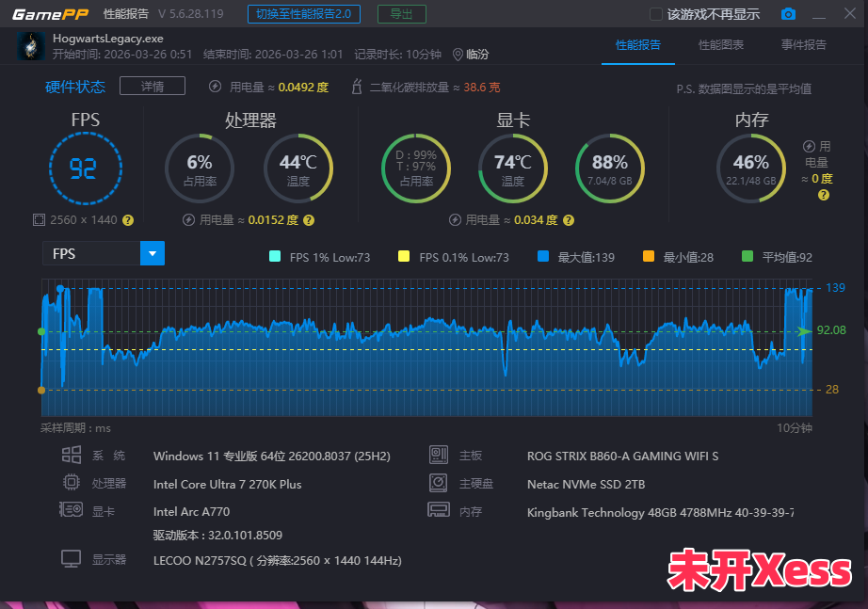The height and width of the screenshot is (609, 868).
Task: Click the GPU 88% video memory gauge
Action: tap(609, 168)
